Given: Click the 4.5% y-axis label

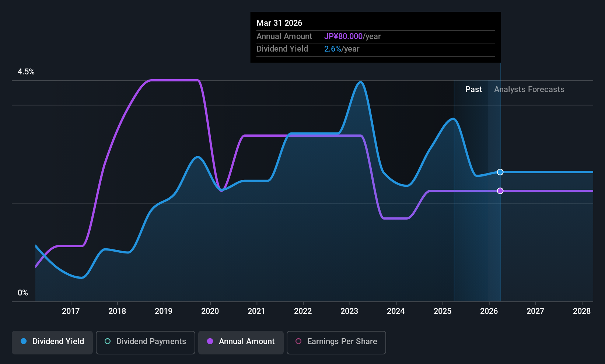Looking at the screenshot, I should pos(26,72).
